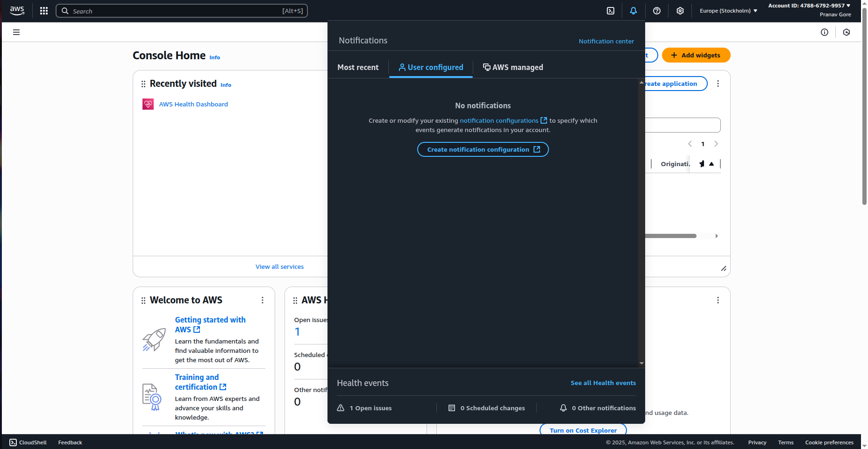868x449 pixels.
Task: Toggle the favorite star in the table header
Action: coord(702,164)
